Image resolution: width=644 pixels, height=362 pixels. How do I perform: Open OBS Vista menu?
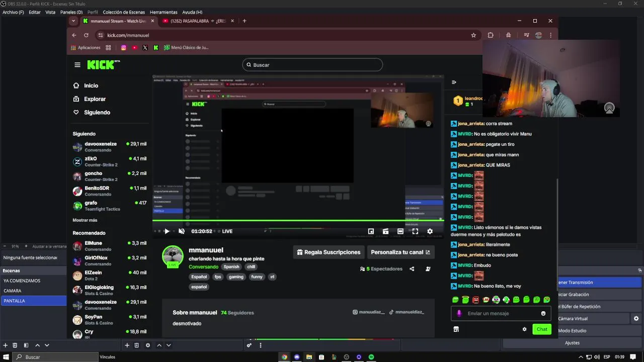coord(50,12)
